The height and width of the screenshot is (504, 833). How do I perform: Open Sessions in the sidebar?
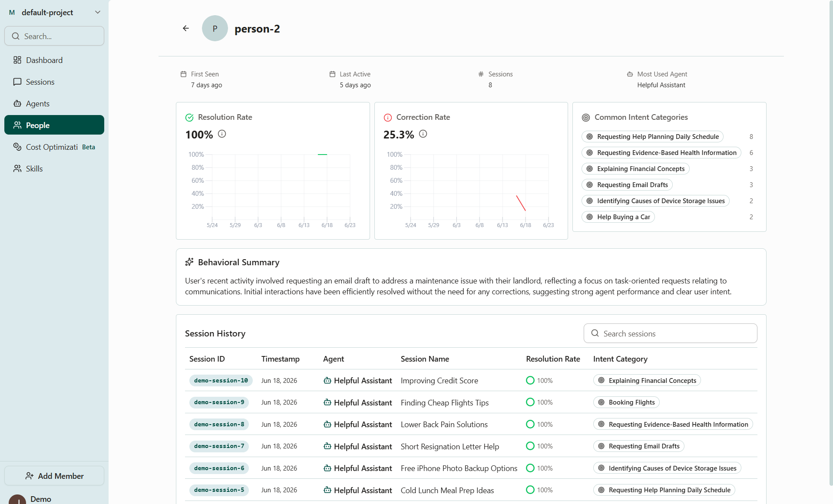click(54, 82)
